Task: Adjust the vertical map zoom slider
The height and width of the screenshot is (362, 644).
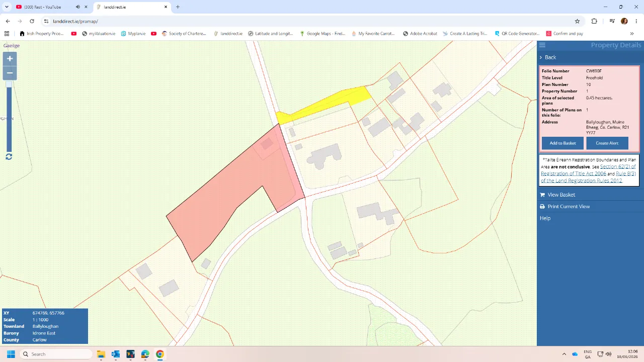Action: 9,117
